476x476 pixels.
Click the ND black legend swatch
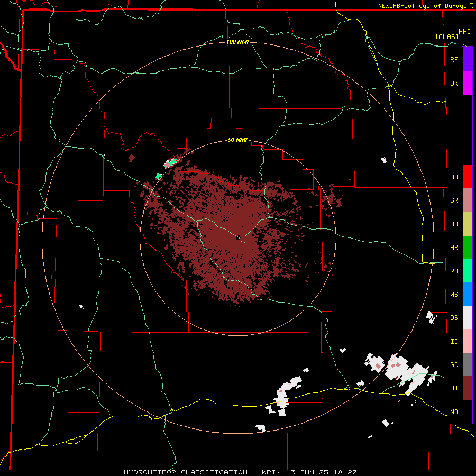467,411
